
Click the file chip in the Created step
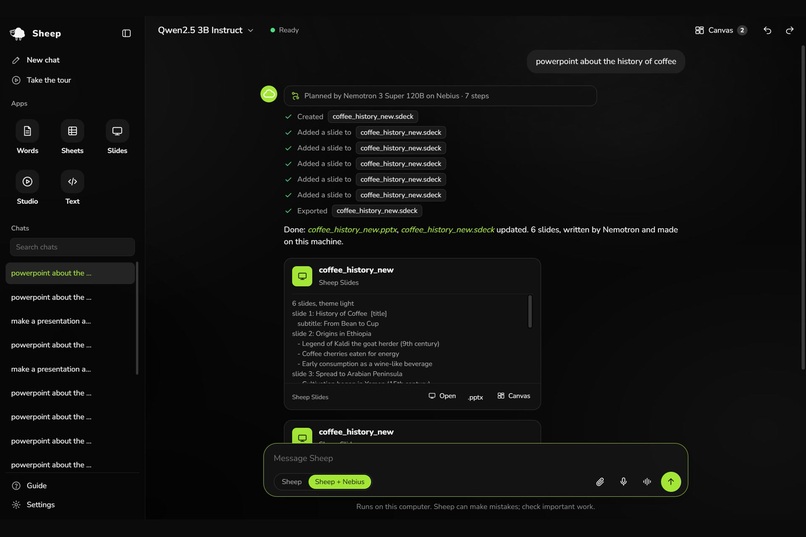[x=373, y=117]
